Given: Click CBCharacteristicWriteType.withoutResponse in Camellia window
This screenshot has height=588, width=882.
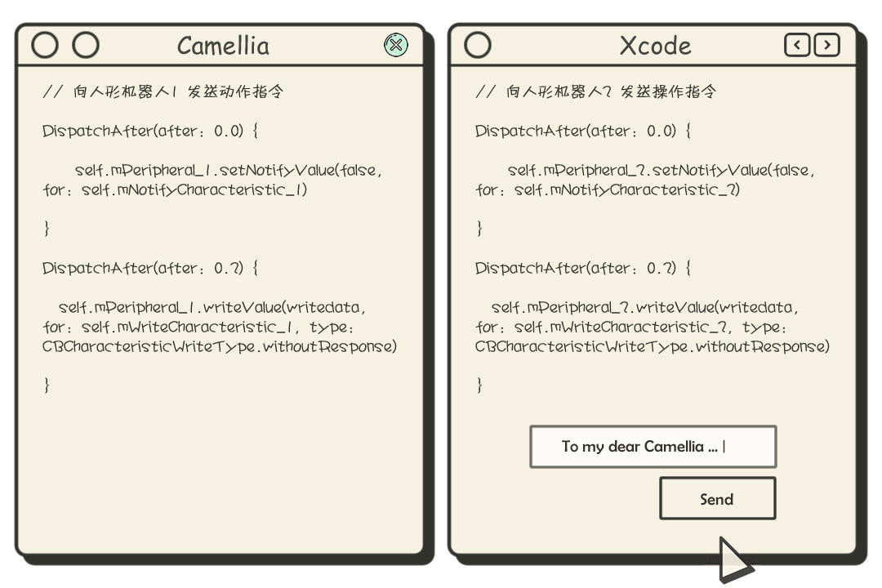Looking at the screenshot, I should [x=220, y=346].
